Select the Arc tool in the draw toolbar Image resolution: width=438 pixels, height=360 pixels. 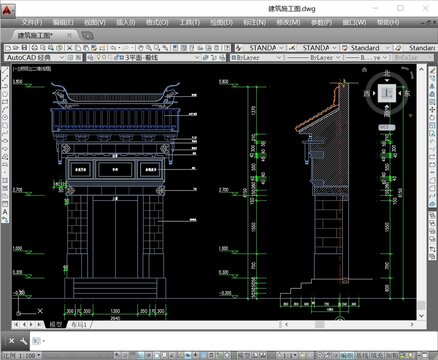[5, 109]
